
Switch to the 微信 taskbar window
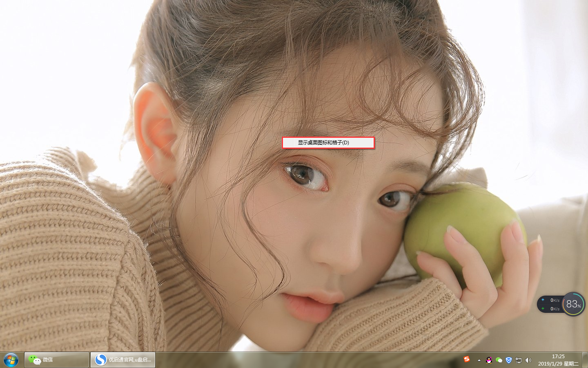point(57,360)
